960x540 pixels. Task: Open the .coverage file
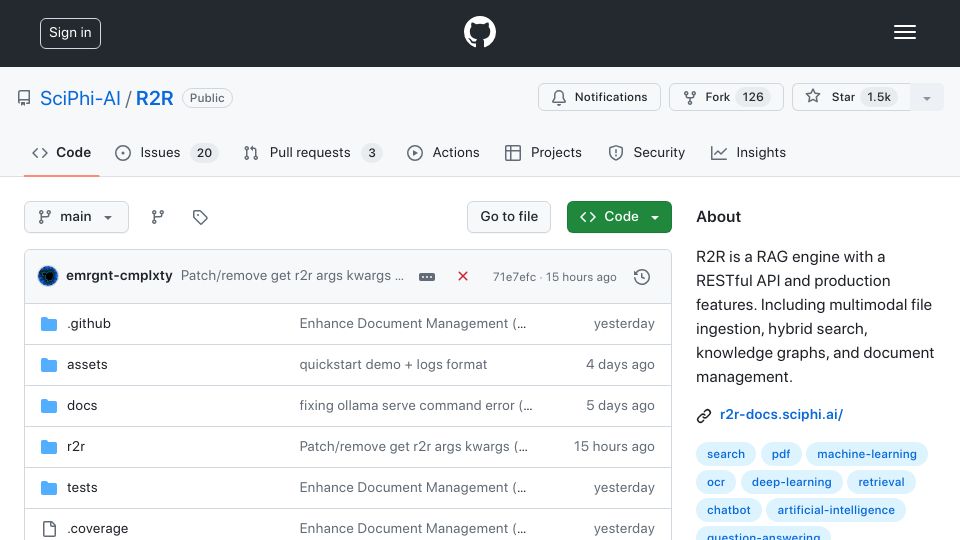97,528
